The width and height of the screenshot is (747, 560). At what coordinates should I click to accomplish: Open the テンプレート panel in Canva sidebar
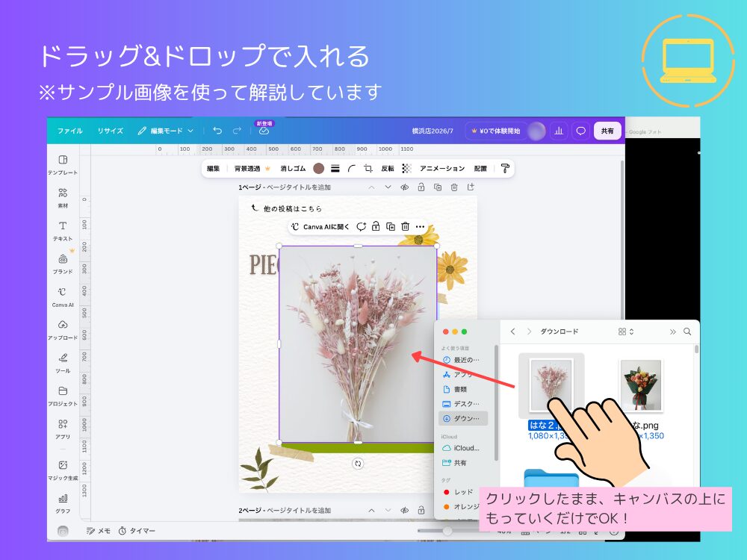[63, 165]
